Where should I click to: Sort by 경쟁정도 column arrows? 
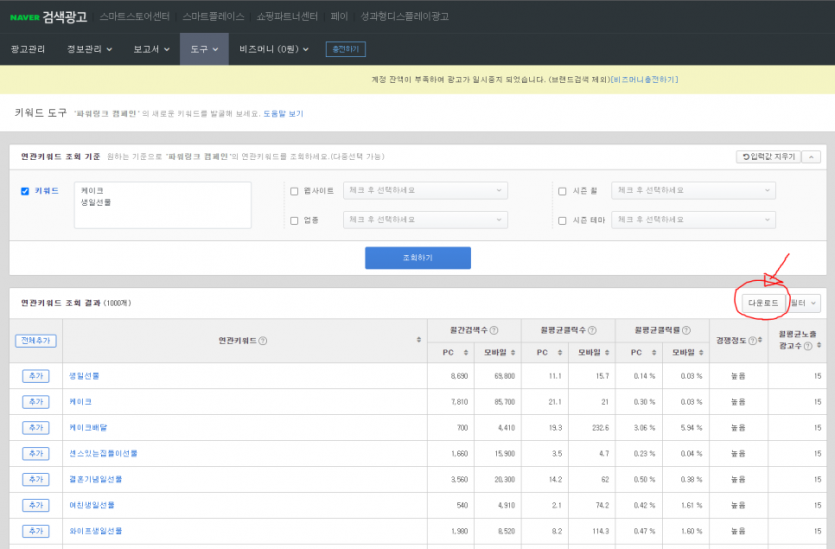(x=760, y=340)
